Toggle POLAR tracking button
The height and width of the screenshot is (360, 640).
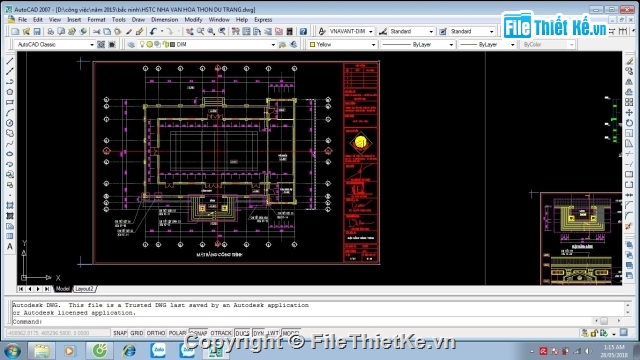pos(177,333)
